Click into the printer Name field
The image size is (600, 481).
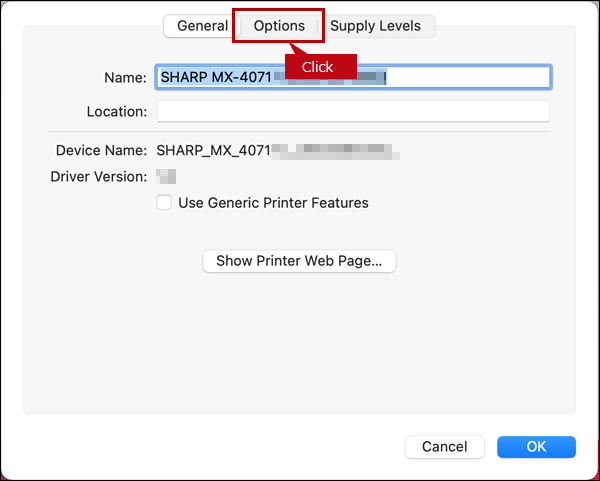coord(353,78)
